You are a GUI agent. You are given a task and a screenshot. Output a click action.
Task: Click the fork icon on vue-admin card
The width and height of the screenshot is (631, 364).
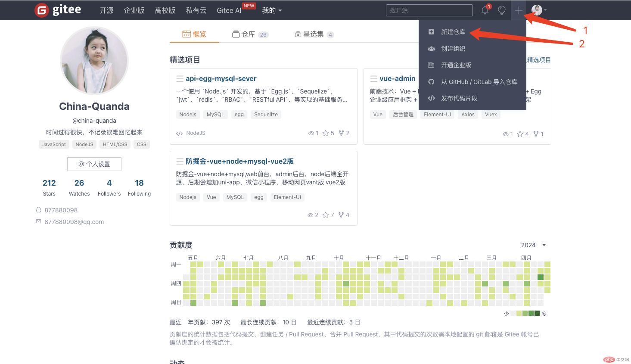536,134
